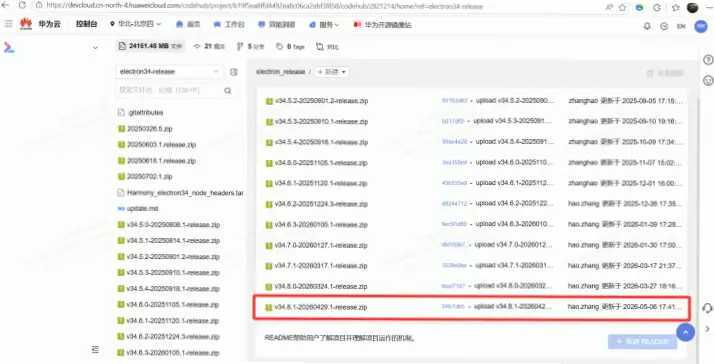714x364 pixels.
Task: Click the 批量删除 batch delete button
Action: point(665,73)
